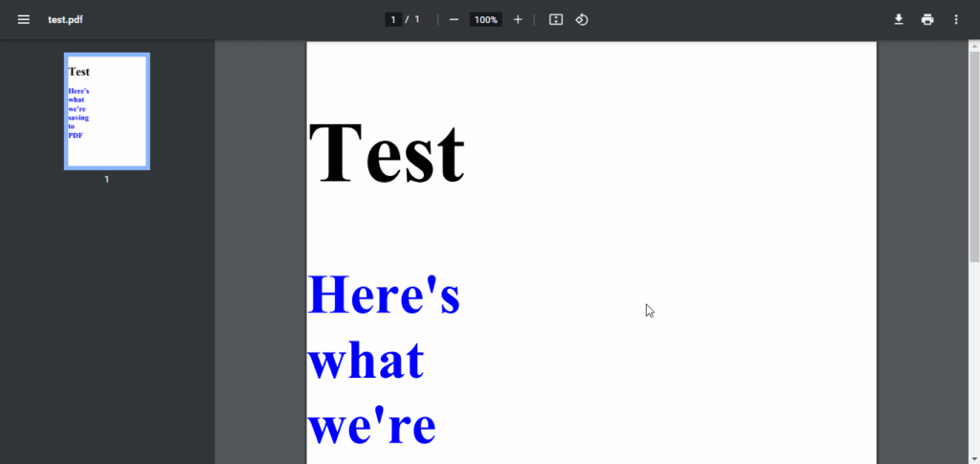Click the zoom out minus icon

[x=454, y=20]
